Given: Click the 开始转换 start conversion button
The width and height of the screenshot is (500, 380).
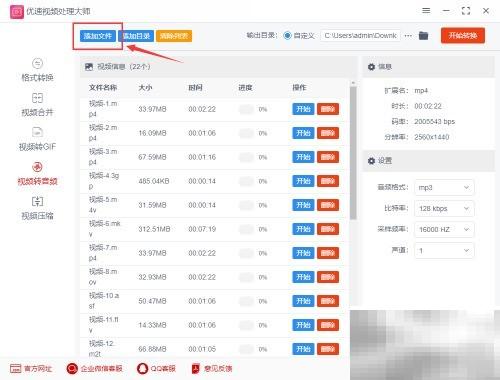Looking at the screenshot, I should (463, 35).
